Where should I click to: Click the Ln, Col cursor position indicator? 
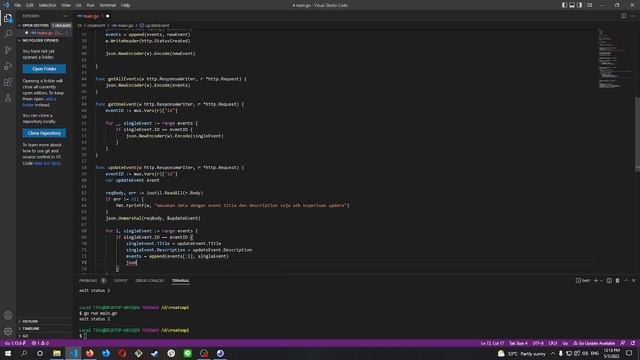pos(492,343)
